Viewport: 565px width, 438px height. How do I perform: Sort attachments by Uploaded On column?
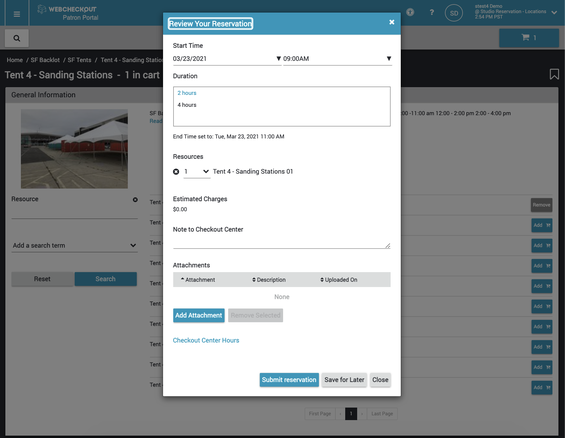(x=339, y=280)
